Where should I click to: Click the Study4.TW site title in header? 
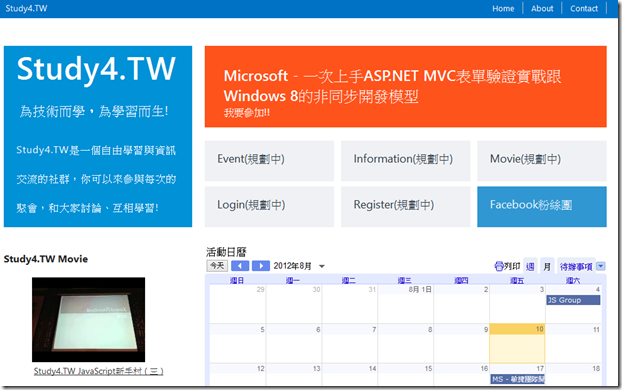pyautogui.click(x=26, y=8)
